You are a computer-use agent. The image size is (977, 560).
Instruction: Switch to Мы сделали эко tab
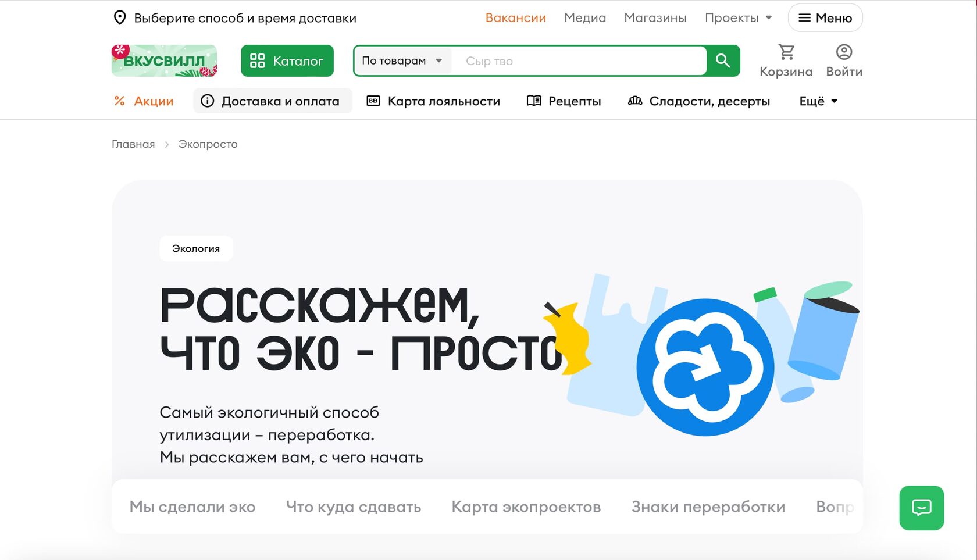pyautogui.click(x=192, y=507)
